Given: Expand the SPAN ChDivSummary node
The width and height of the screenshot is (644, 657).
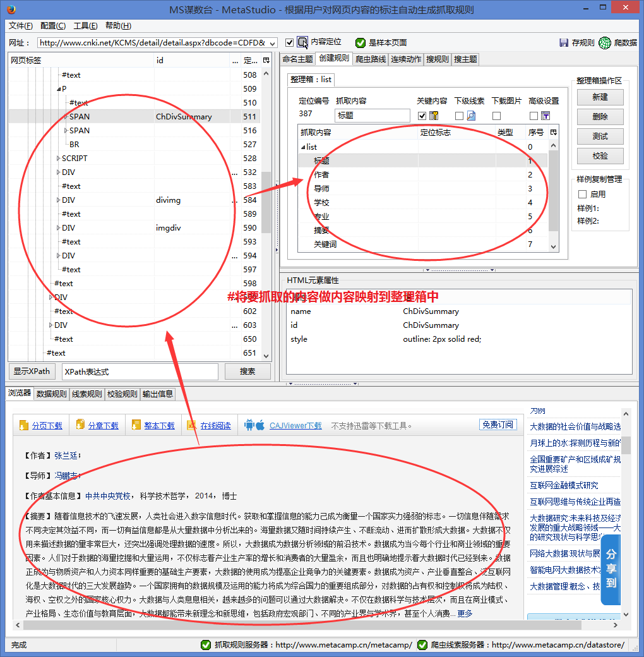Looking at the screenshot, I should tap(66, 116).
